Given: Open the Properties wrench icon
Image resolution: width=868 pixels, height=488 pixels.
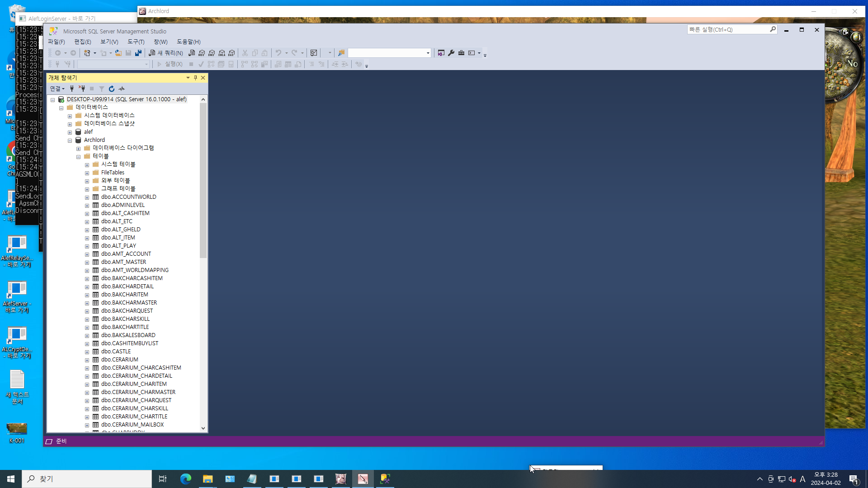Looking at the screenshot, I should click(x=451, y=53).
